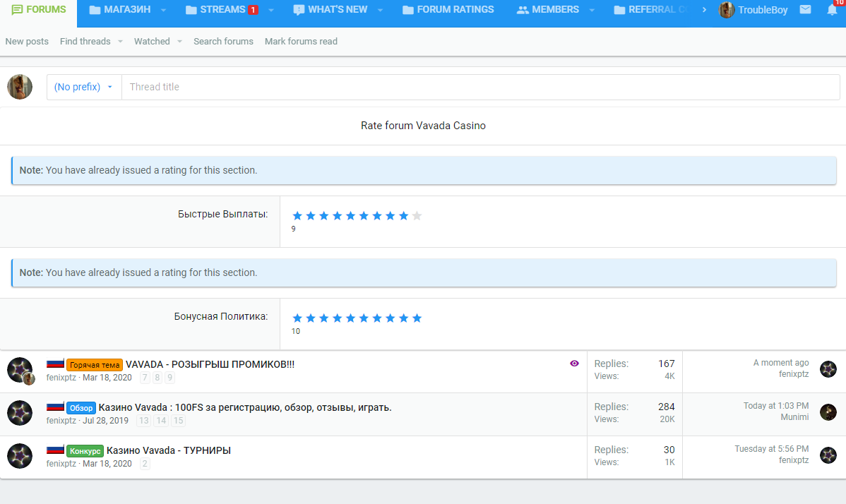Screen dimensions: 846x504
Task: Select the tenth star for Быстрые Выплаты
Action: click(417, 215)
